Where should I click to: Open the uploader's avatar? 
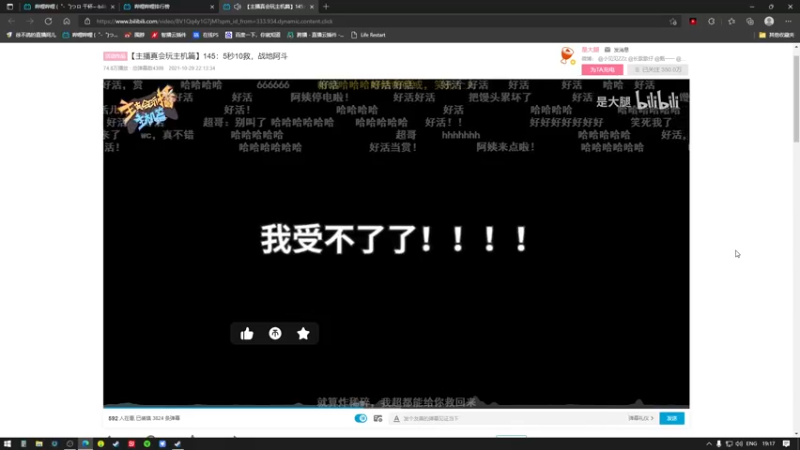567,55
